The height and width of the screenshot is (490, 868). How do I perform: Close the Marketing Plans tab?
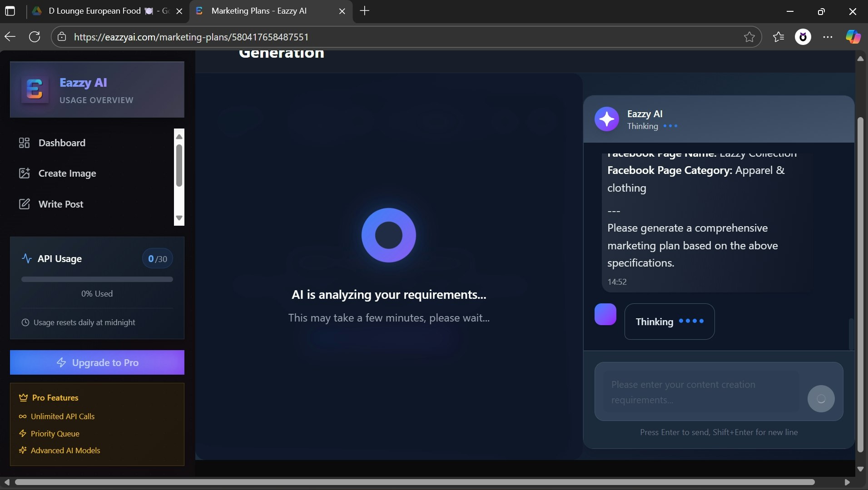(342, 11)
